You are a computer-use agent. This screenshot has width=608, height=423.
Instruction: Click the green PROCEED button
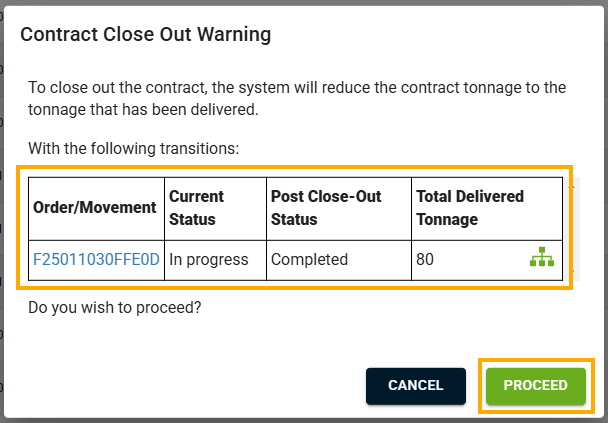535,386
